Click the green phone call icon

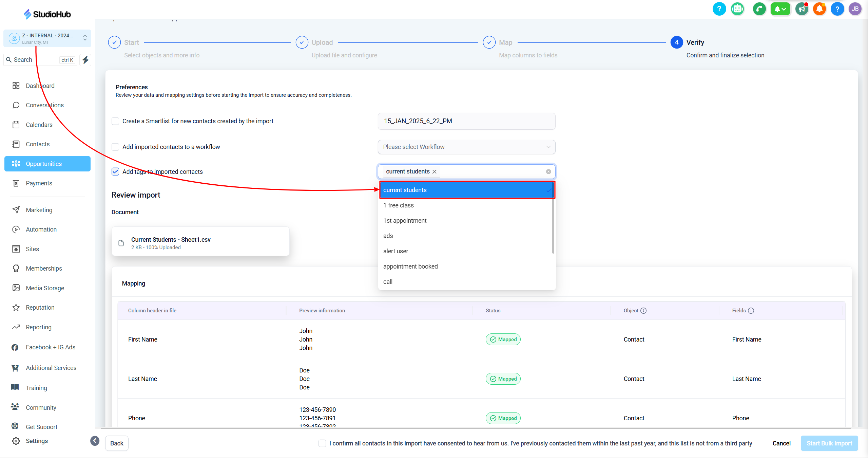(759, 9)
